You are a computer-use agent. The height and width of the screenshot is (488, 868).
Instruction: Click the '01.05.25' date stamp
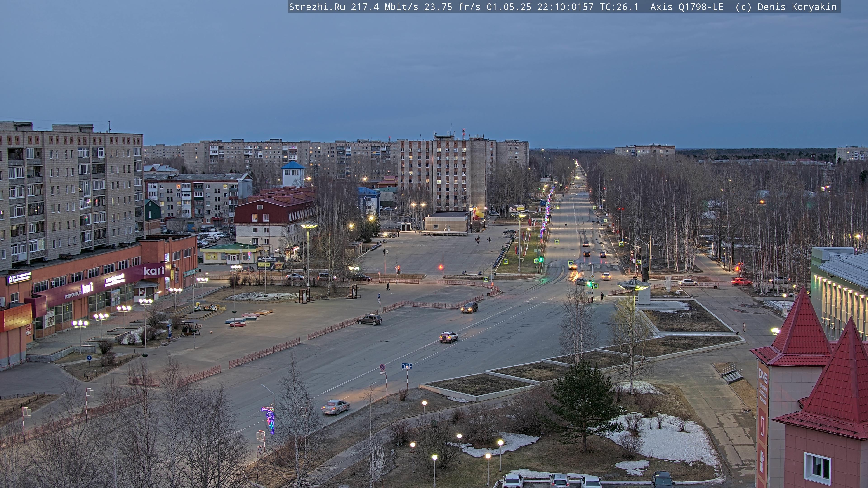[x=509, y=7]
